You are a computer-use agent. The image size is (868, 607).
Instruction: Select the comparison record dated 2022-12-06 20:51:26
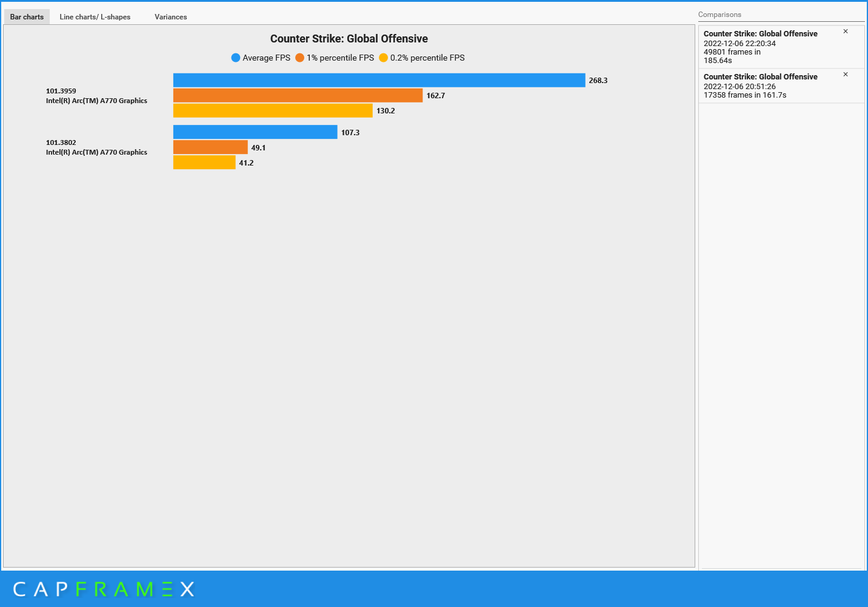(x=781, y=86)
